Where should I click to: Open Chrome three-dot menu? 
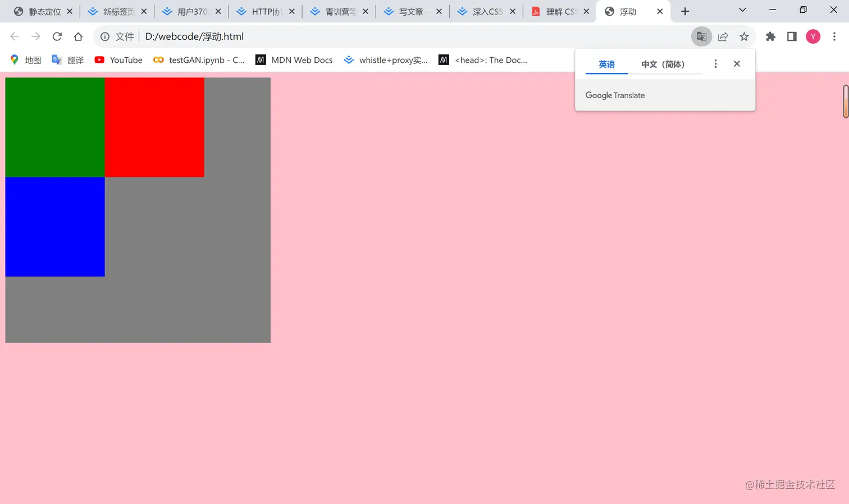pos(834,36)
